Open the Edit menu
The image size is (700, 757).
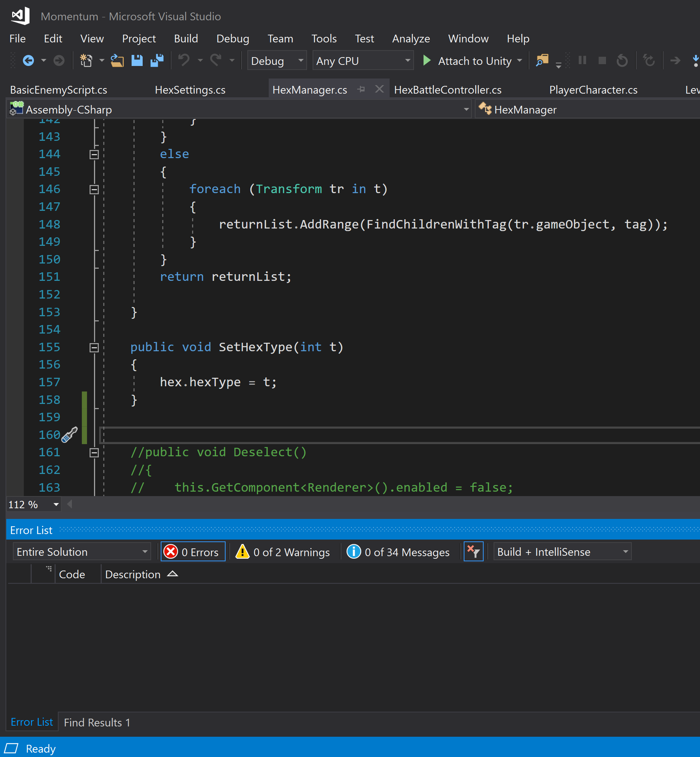coord(53,39)
